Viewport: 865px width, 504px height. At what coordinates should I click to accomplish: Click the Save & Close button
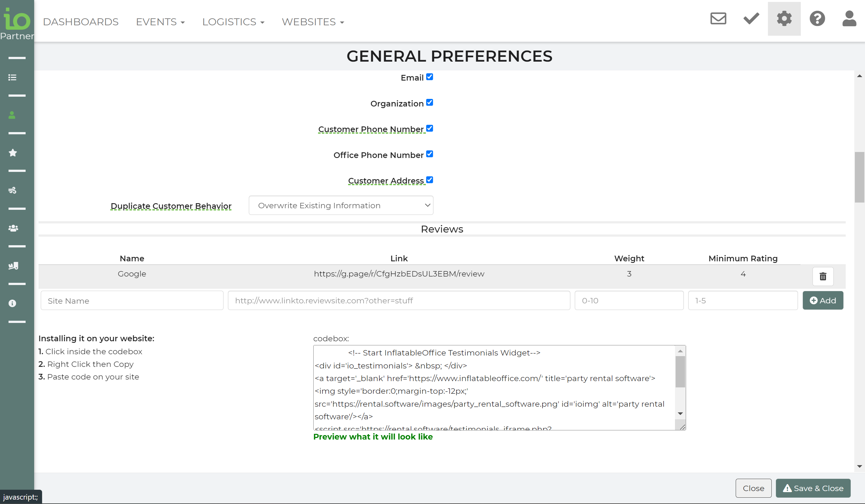click(813, 488)
